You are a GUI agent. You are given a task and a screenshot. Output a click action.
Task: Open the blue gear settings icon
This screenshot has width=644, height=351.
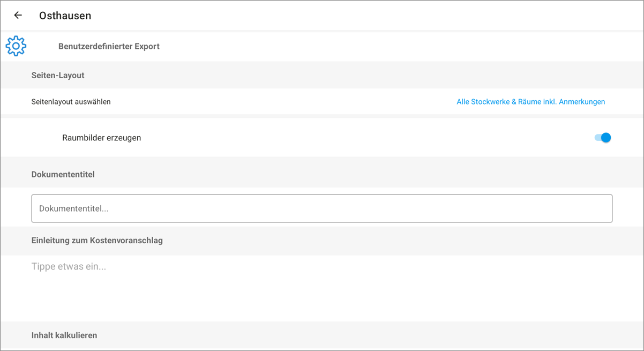(x=16, y=46)
